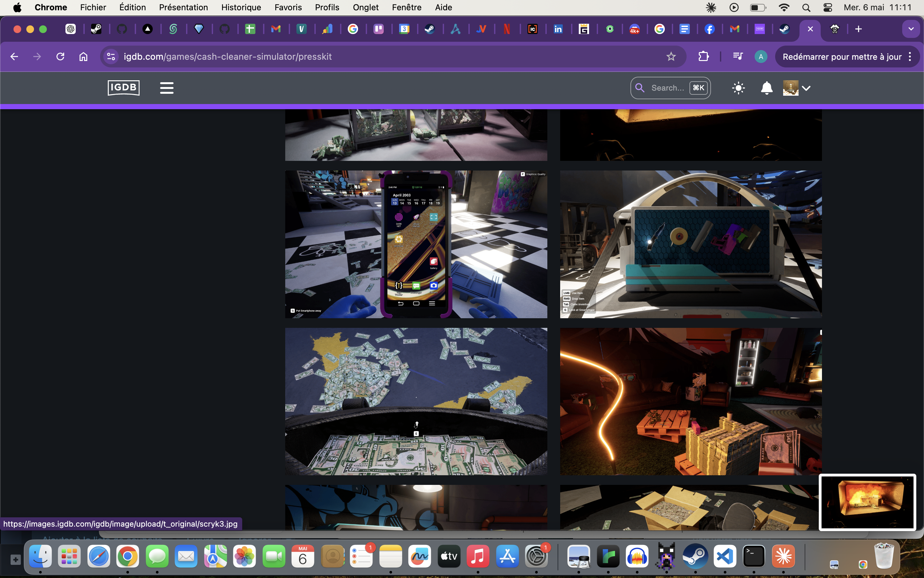
Task: Open the IGDB hamburger menu
Action: pos(167,88)
